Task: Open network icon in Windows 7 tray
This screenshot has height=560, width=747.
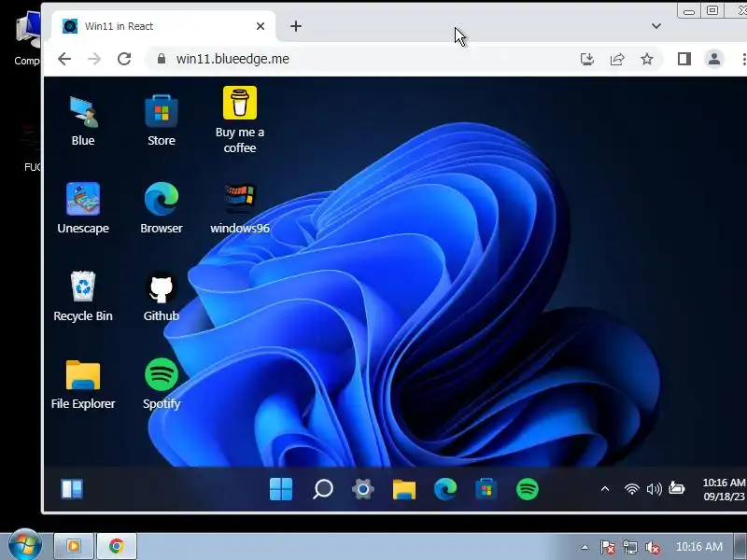Action: coord(629,547)
